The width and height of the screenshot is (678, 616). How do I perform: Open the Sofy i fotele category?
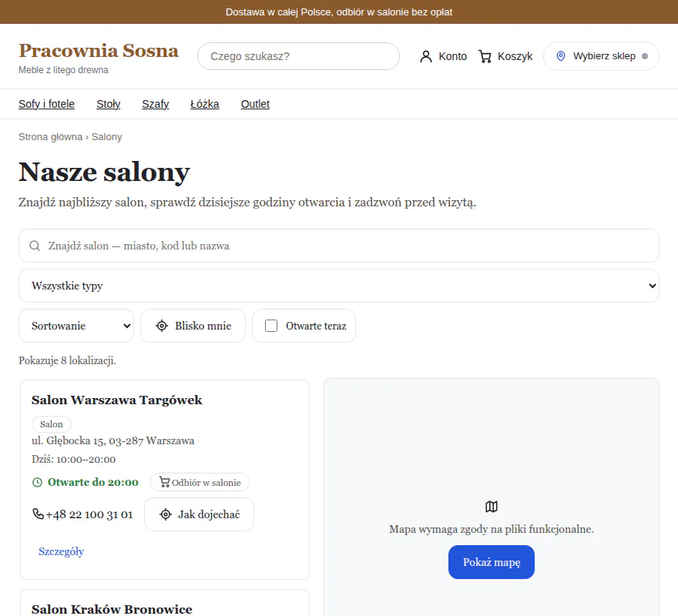click(47, 104)
